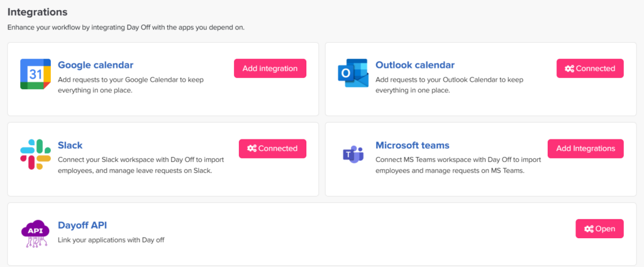
Task: Click the Slack logo icon
Action: (x=35, y=155)
